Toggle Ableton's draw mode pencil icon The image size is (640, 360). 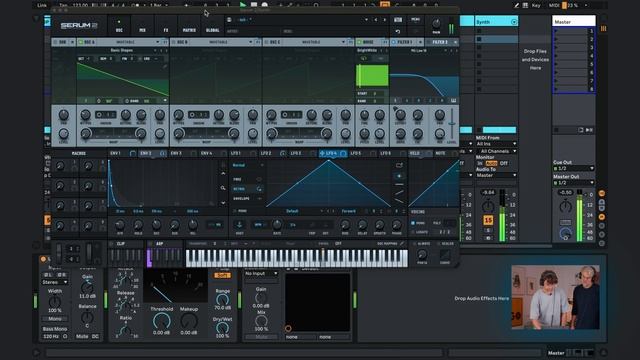click(x=516, y=6)
